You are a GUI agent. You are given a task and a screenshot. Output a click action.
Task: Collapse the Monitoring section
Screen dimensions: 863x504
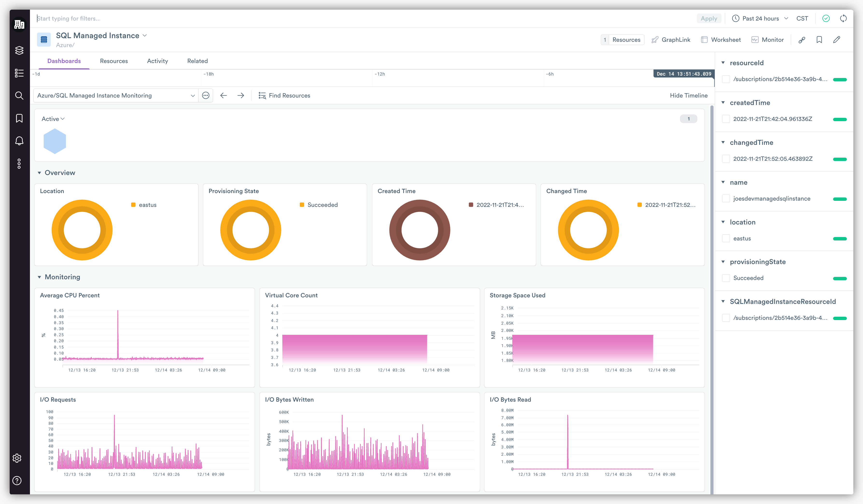click(39, 277)
